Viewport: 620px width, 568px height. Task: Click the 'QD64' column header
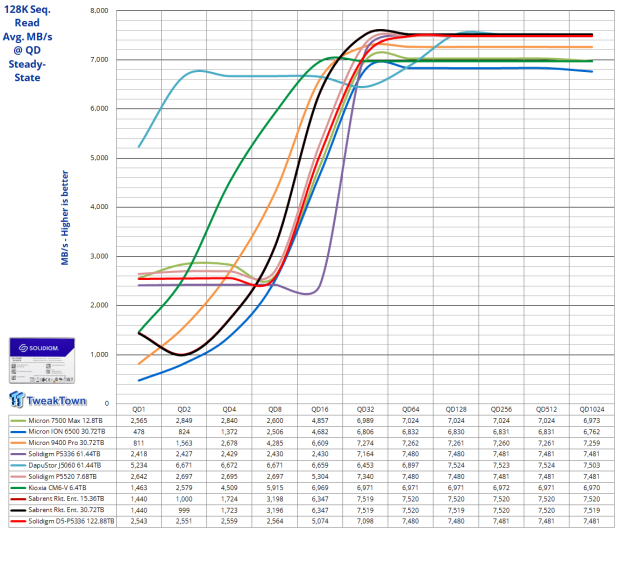click(410, 409)
